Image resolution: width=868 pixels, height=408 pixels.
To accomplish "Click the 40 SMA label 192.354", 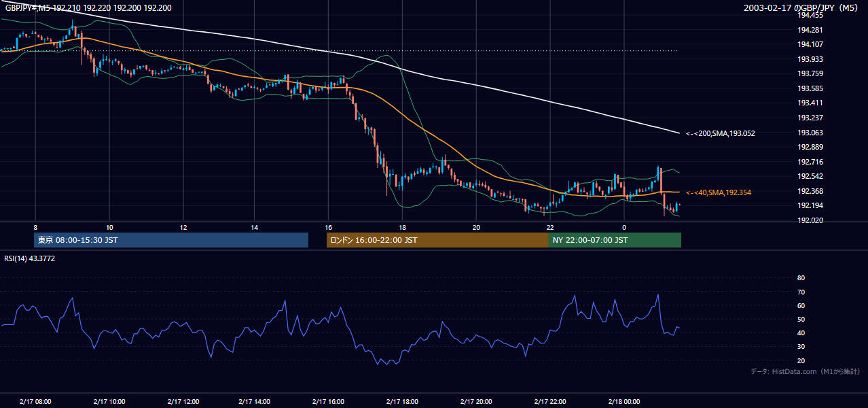I will [718, 192].
